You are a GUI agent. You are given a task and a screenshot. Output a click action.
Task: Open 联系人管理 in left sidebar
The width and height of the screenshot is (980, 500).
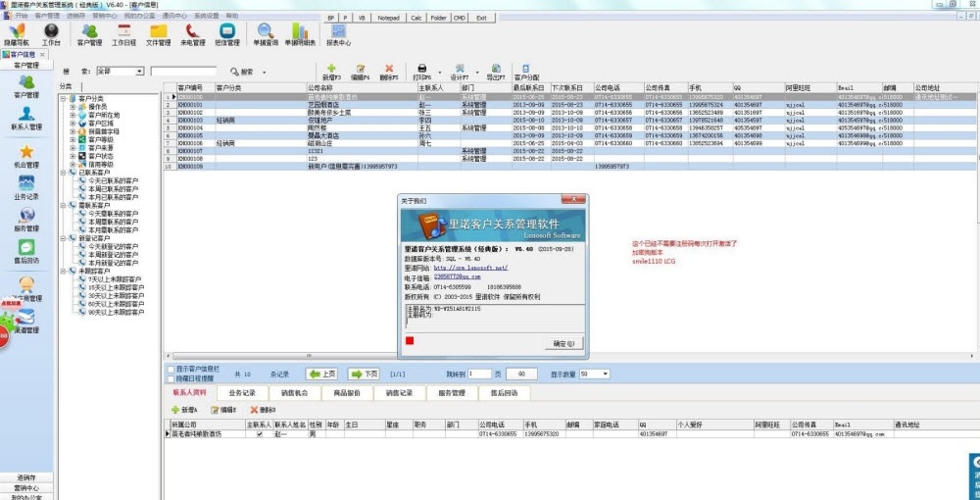coord(26,119)
